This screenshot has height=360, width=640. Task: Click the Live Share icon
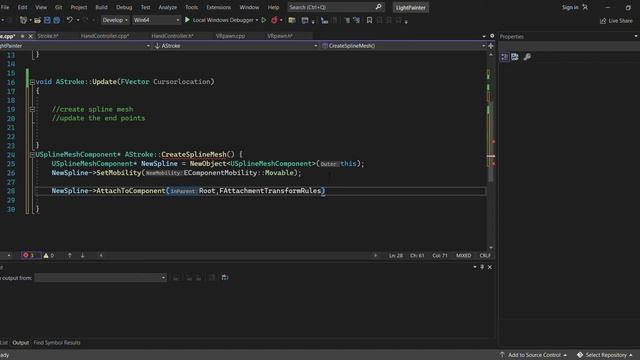603,20
